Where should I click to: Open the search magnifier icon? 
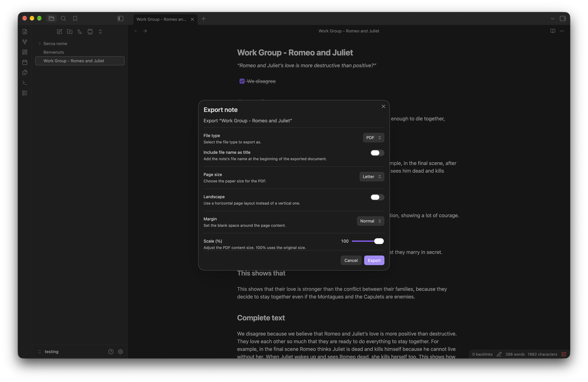[x=63, y=19]
